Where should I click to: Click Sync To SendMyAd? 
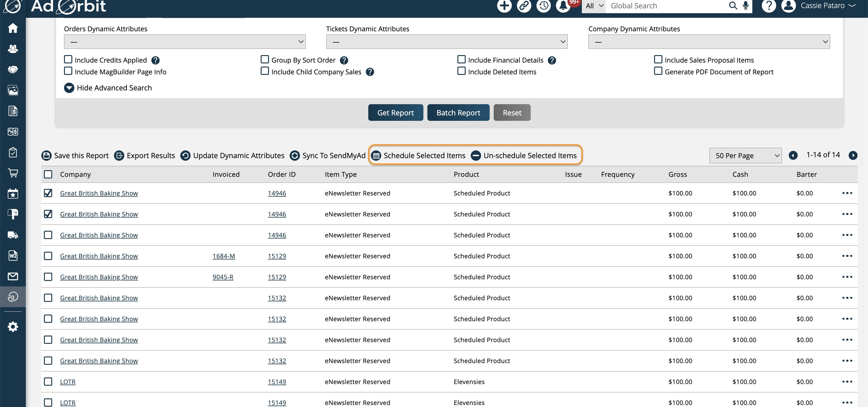pos(328,156)
